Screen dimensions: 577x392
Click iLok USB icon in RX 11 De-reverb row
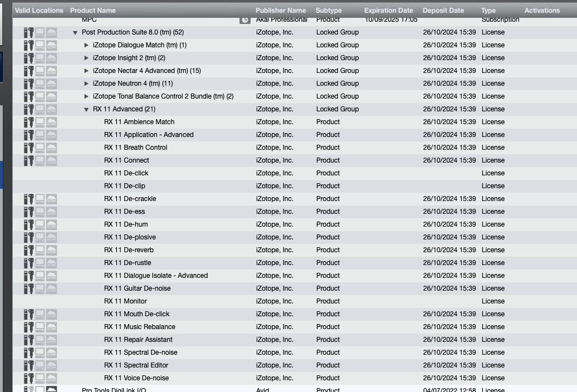point(29,251)
